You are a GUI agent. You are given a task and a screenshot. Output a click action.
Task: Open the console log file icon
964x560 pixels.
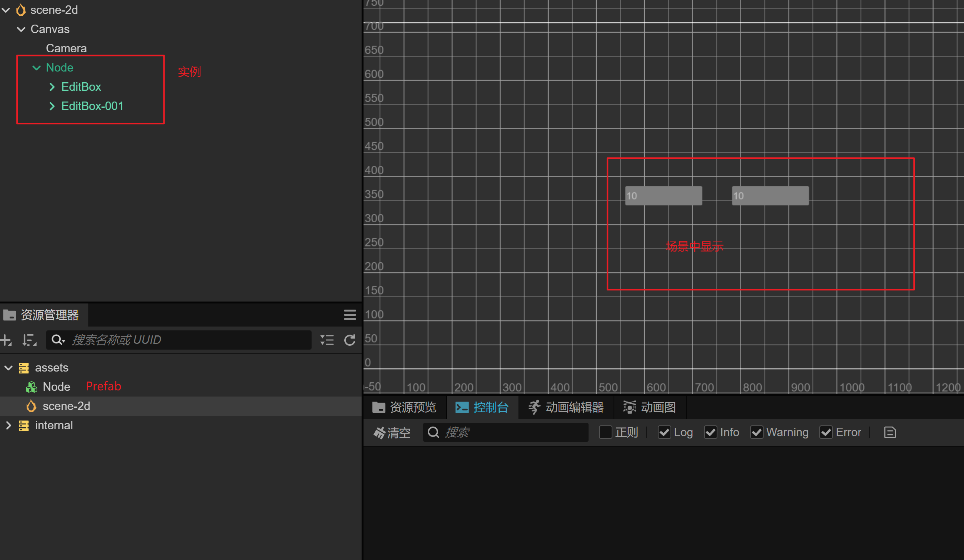pyautogui.click(x=890, y=432)
